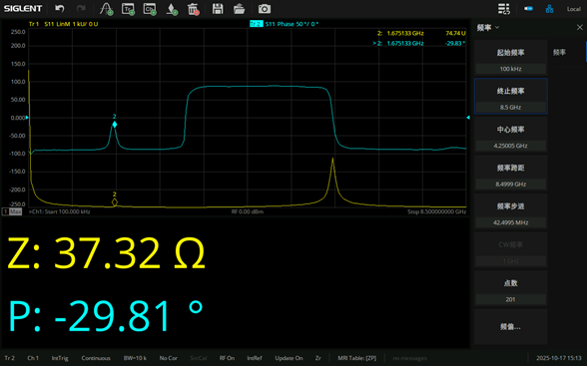The width and height of the screenshot is (588, 367).
Task: Edit the 4.25005 GHz center frequency value
Action: click(510, 146)
